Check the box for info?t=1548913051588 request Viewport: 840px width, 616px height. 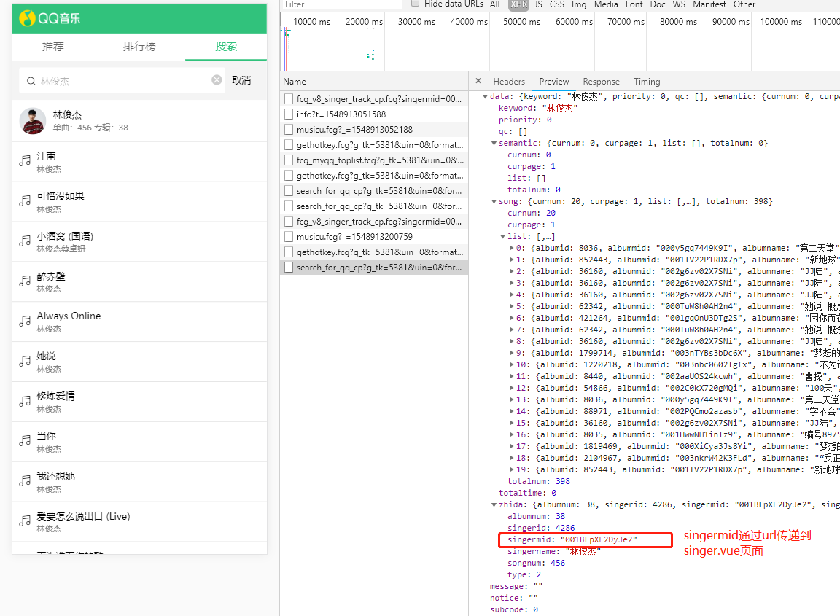pos(289,114)
